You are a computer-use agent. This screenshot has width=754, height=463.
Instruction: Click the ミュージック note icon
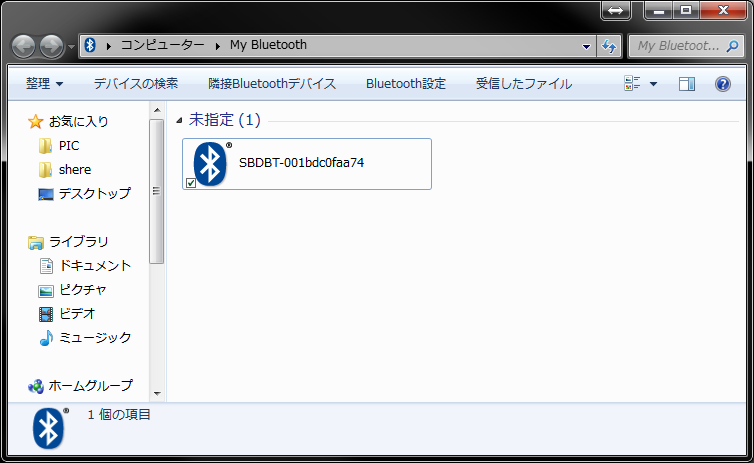(46, 338)
